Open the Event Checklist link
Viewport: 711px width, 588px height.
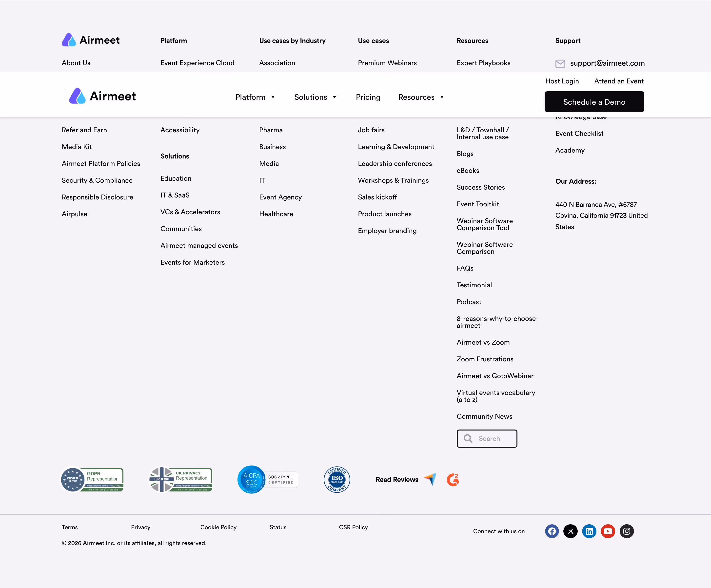point(579,133)
